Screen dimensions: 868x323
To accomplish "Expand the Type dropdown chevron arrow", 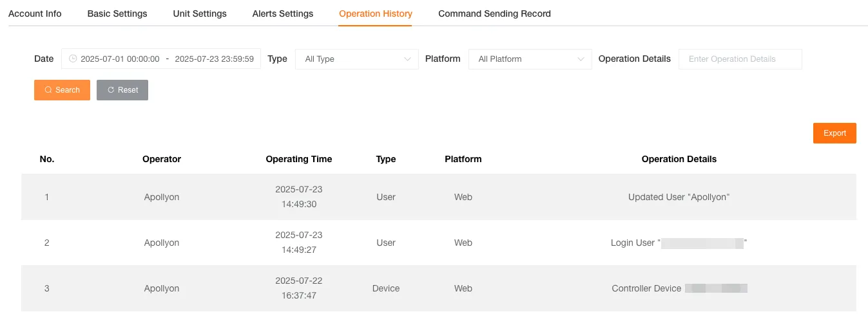I will tap(407, 59).
